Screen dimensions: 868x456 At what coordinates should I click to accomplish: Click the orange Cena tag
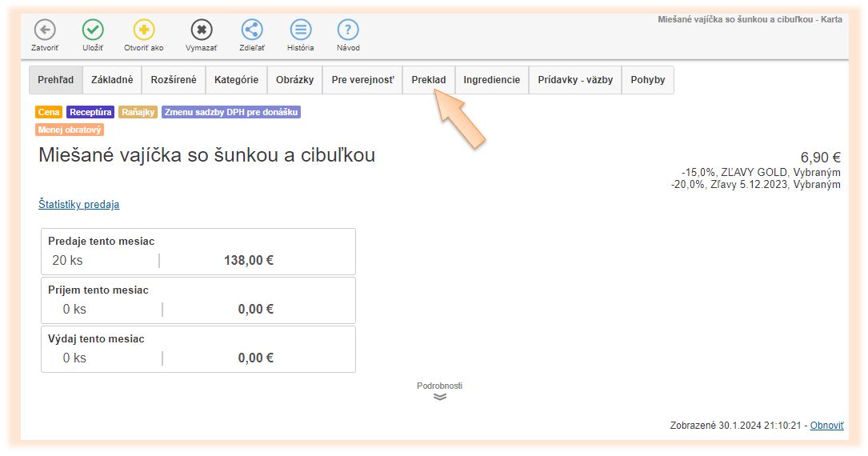click(x=49, y=113)
